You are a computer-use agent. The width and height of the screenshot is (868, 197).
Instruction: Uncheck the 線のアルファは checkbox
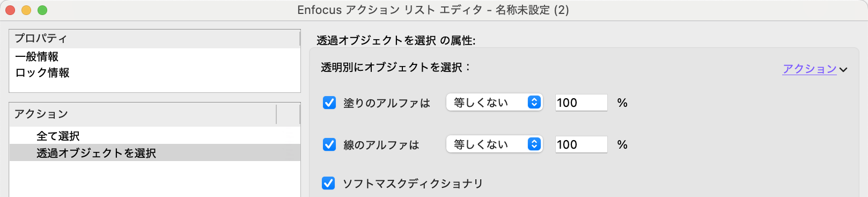[329, 144]
